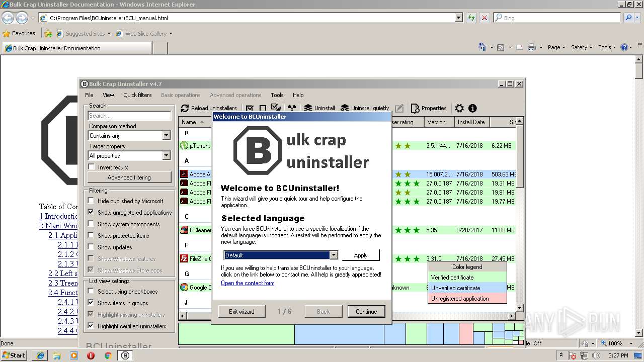
Task: Expand the IE Tools command dropdown
Action: (x=615, y=47)
